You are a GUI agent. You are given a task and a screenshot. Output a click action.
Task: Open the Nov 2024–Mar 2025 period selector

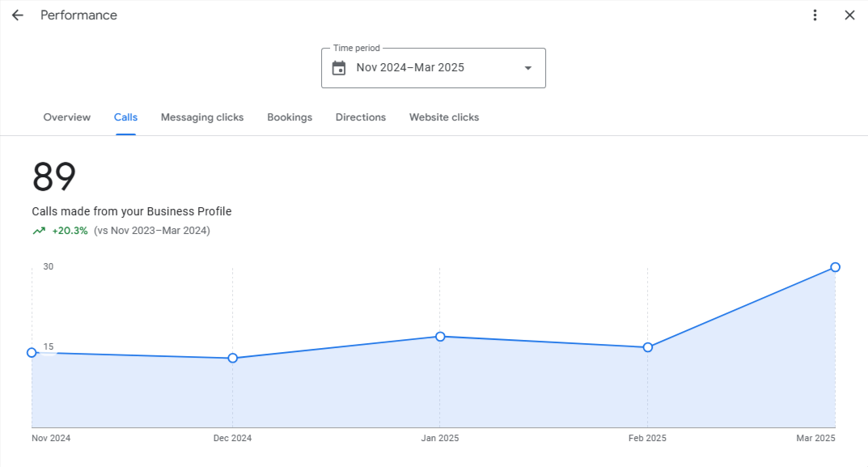pos(434,68)
